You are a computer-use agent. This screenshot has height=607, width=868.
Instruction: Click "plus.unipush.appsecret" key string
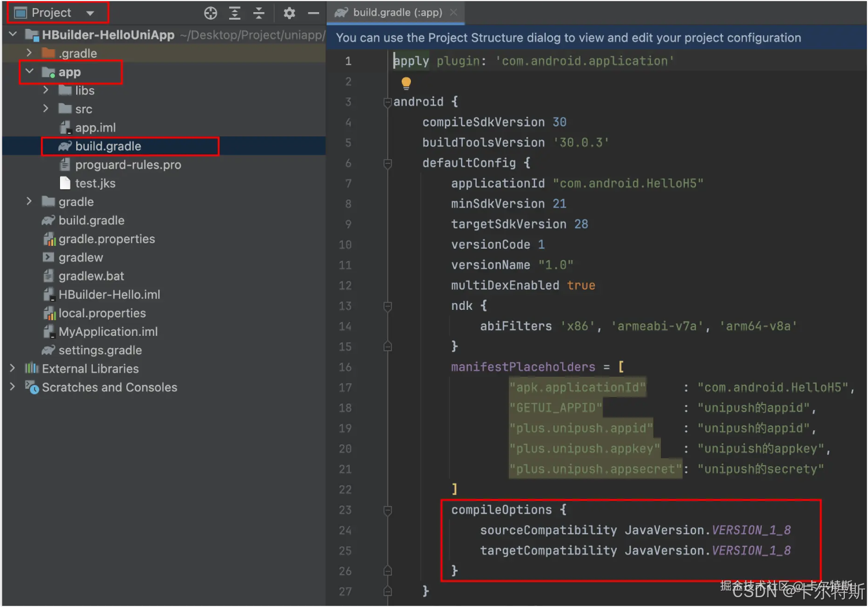tap(596, 469)
